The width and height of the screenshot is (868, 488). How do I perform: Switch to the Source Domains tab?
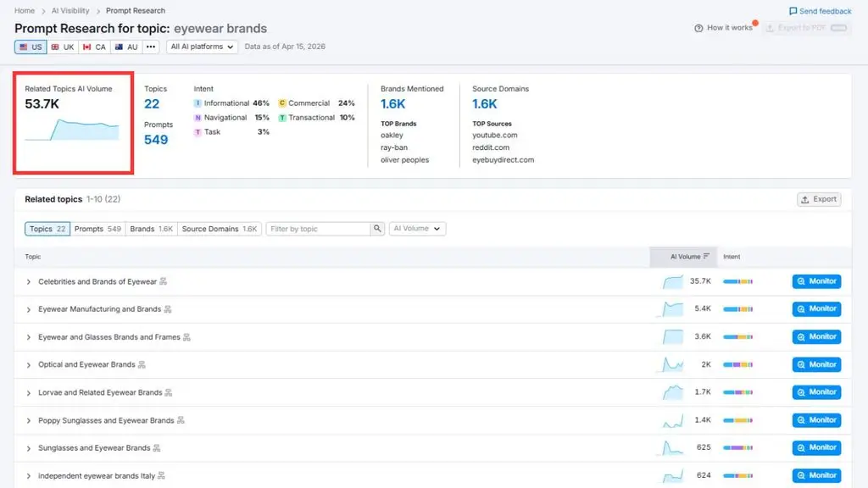click(220, 229)
